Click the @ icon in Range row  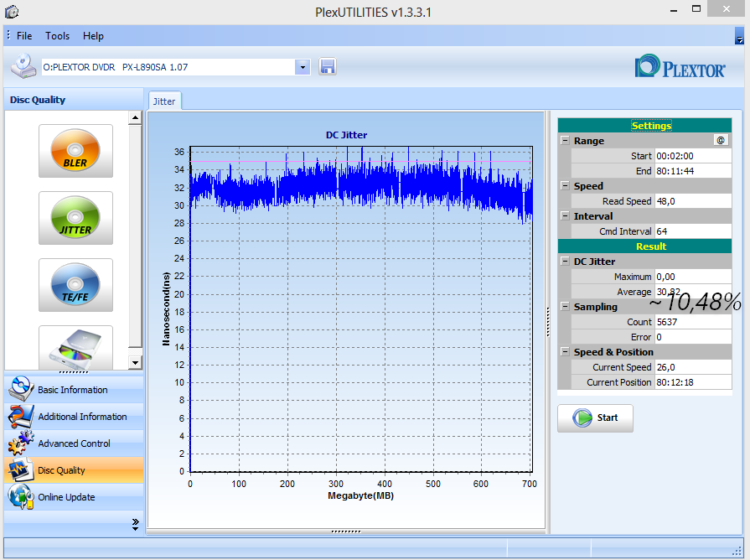pos(720,140)
